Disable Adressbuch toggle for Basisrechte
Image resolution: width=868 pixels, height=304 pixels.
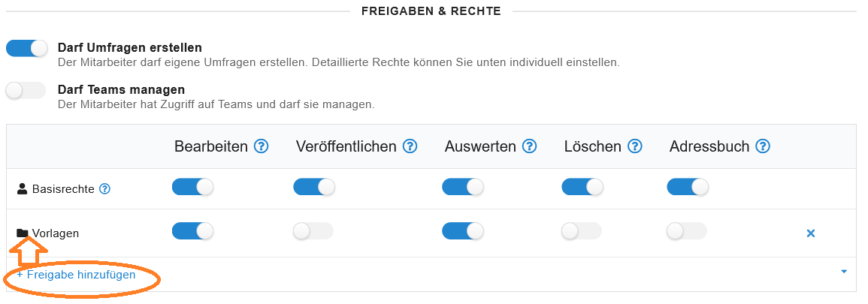pyautogui.click(x=688, y=187)
